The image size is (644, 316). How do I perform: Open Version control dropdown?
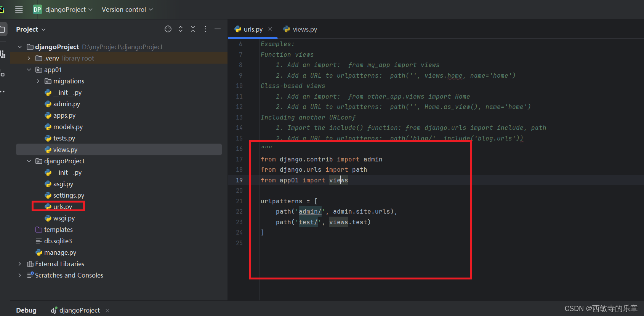pyautogui.click(x=127, y=10)
